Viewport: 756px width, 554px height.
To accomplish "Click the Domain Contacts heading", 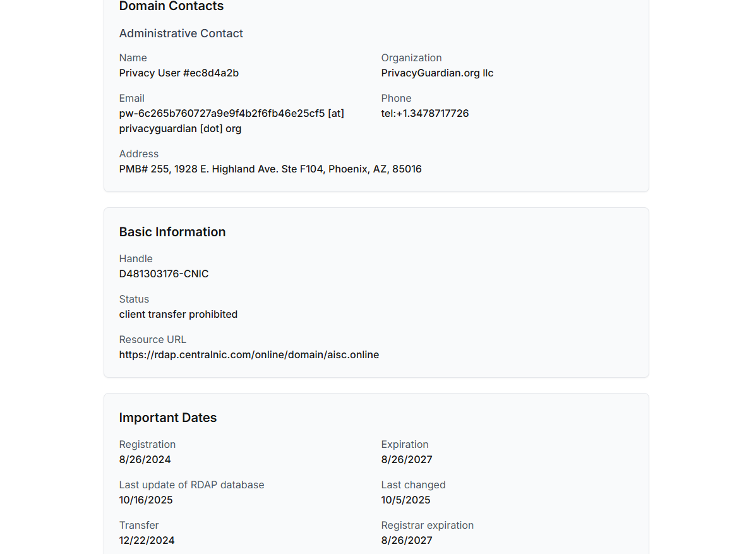I will [x=171, y=6].
